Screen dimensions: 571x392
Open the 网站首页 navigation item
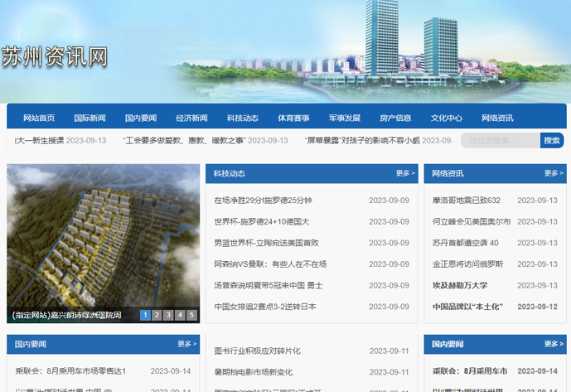coord(39,118)
